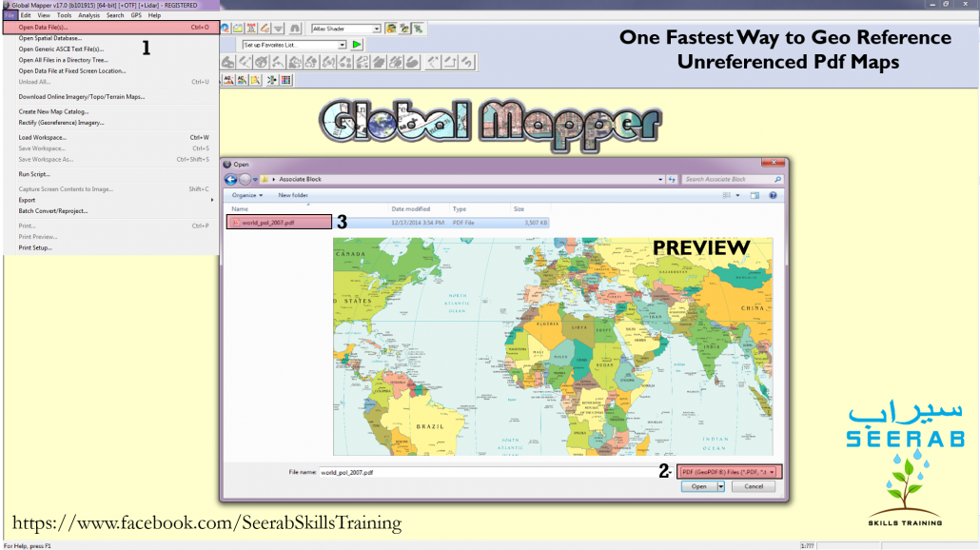Open the Analysis menu

[x=88, y=15]
